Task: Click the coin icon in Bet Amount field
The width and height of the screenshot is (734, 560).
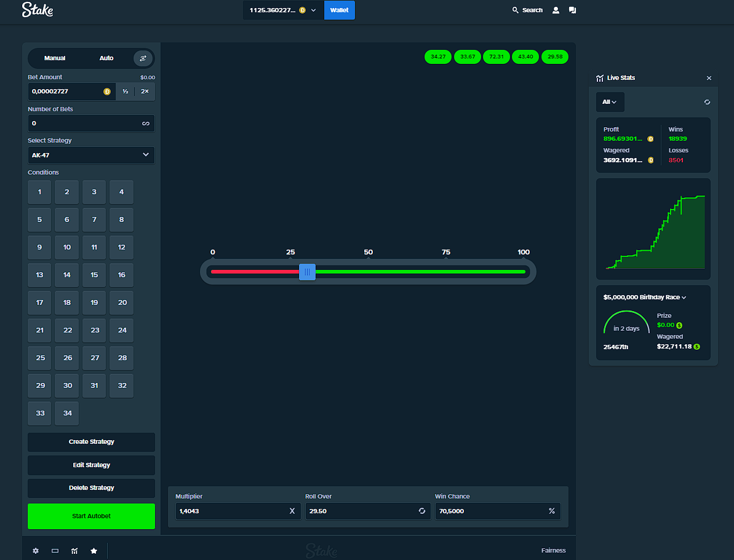Action: coord(106,91)
